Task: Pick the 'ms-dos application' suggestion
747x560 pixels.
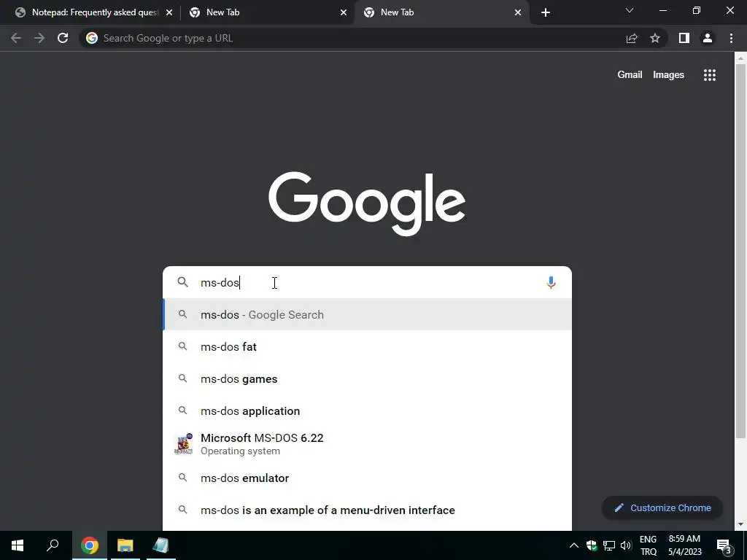Action: 367,411
